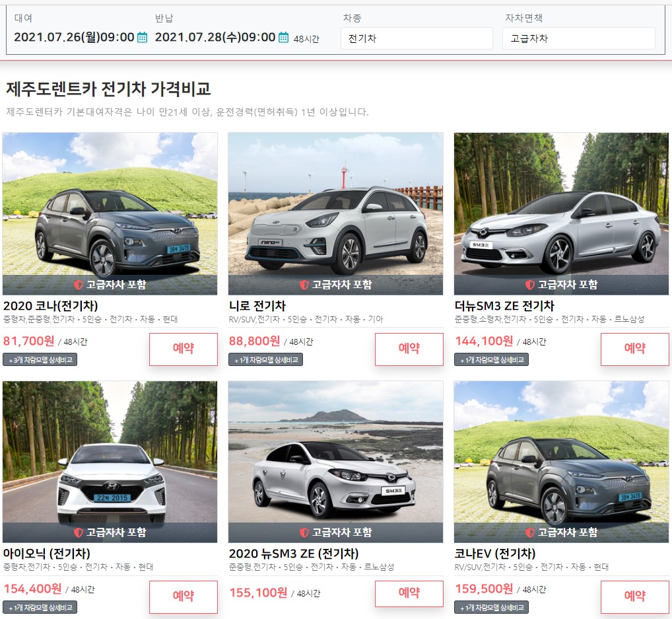Reserve the 코나EV (전기차) with 예약
This screenshot has height=619, width=672.
[635, 597]
